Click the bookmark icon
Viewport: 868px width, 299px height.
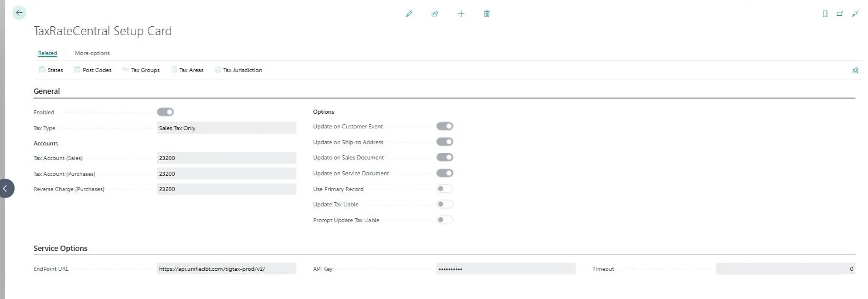click(825, 13)
